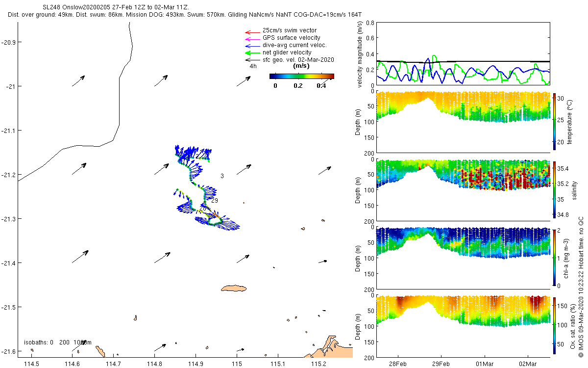Click the blue dive-avg current legend arrow
The height and width of the screenshot is (368, 588).
pyautogui.click(x=251, y=46)
